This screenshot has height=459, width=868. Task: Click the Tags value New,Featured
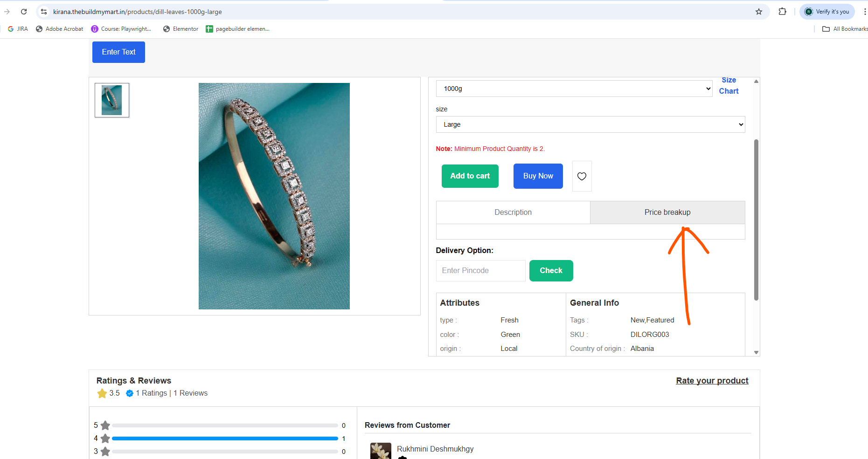[653, 320]
